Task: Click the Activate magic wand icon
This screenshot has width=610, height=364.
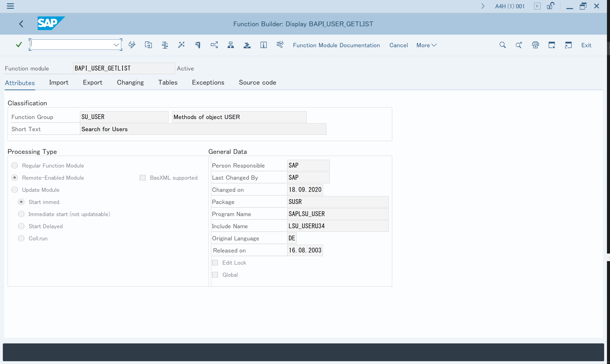Action: tap(181, 45)
